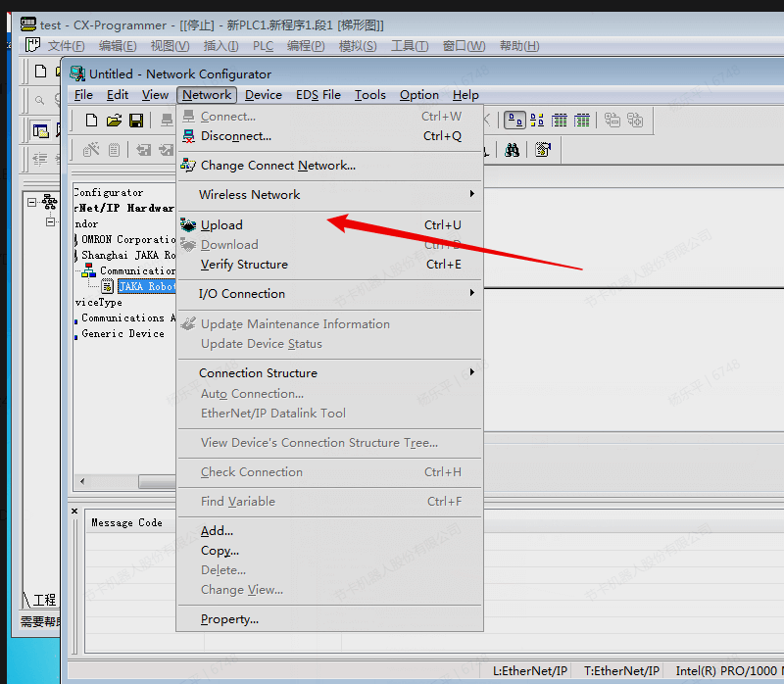Choose Upload from the Network menu
This screenshot has height=684, width=784.
click(x=221, y=225)
